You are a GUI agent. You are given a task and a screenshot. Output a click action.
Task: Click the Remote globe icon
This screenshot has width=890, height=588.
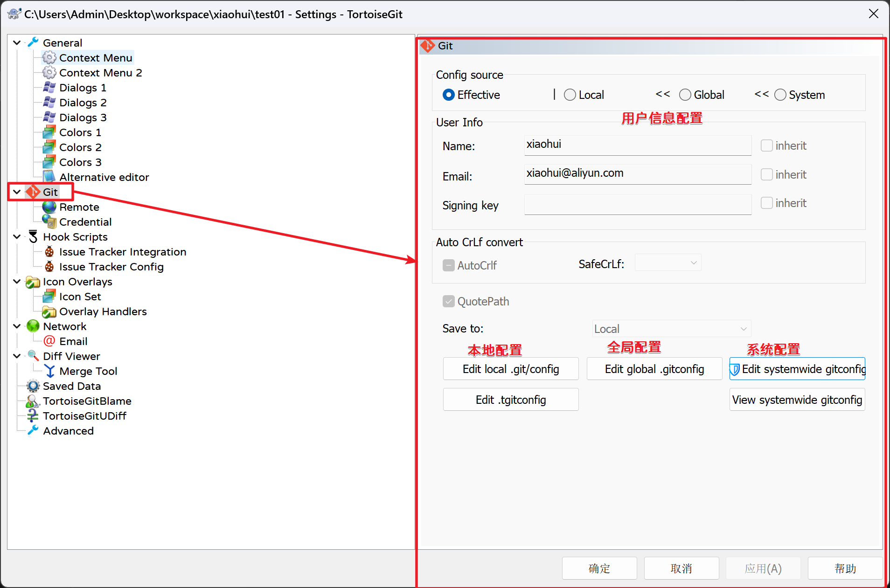(x=49, y=207)
